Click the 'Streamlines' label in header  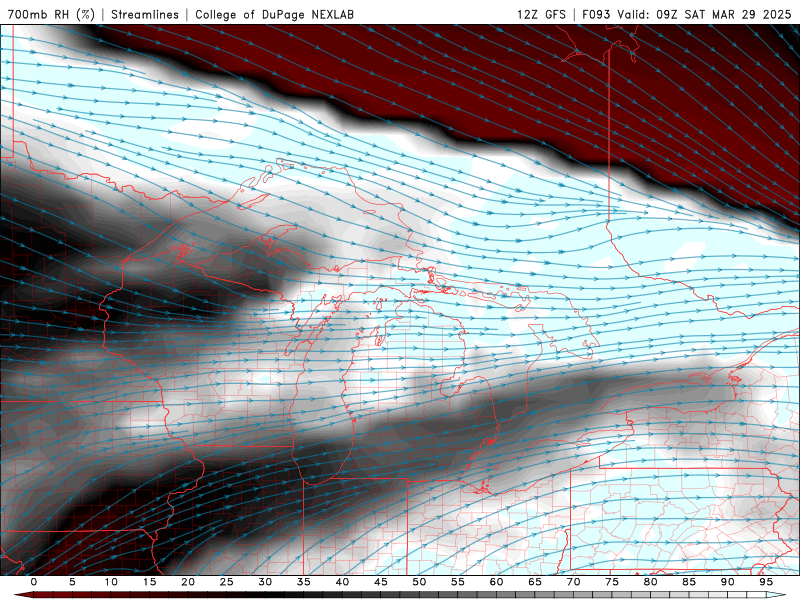[x=145, y=14]
